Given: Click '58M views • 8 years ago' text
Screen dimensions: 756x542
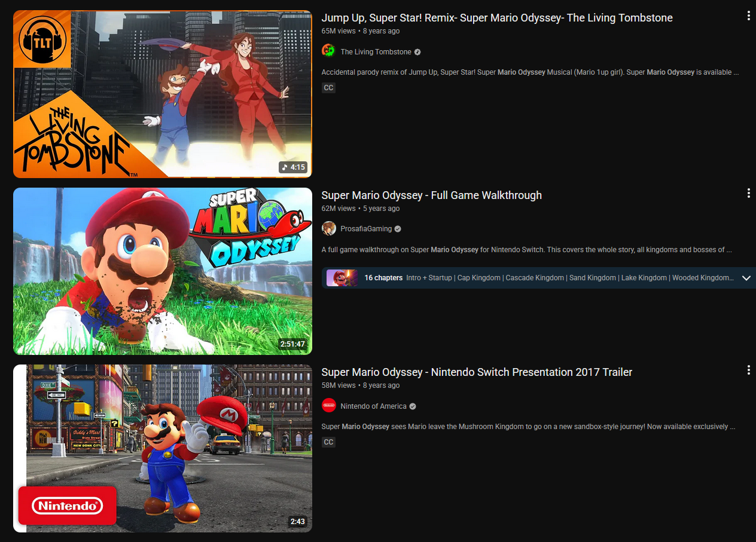Looking at the screenshot, I should click(361, 385).
